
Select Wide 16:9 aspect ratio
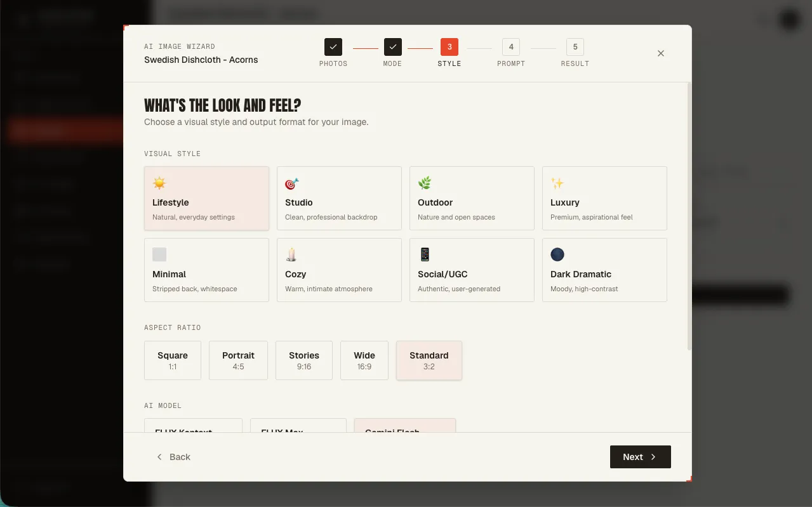click(364, 360)
